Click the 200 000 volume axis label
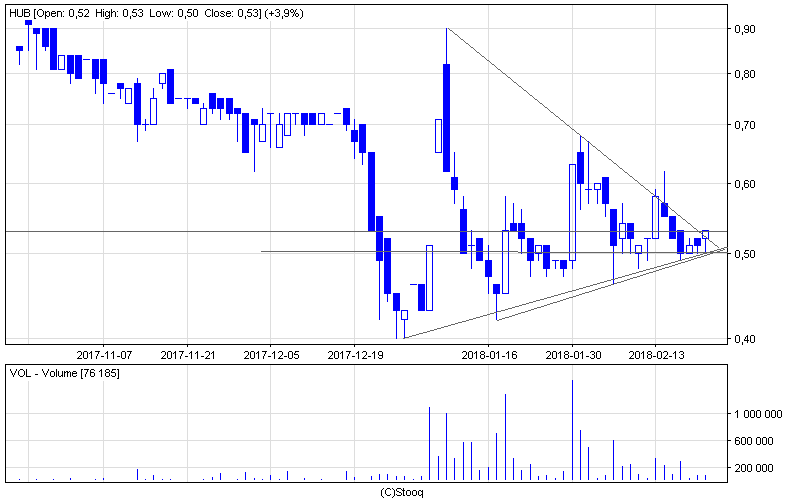The width and height of the screenshot is (800, 500). (x=754, y=468)
